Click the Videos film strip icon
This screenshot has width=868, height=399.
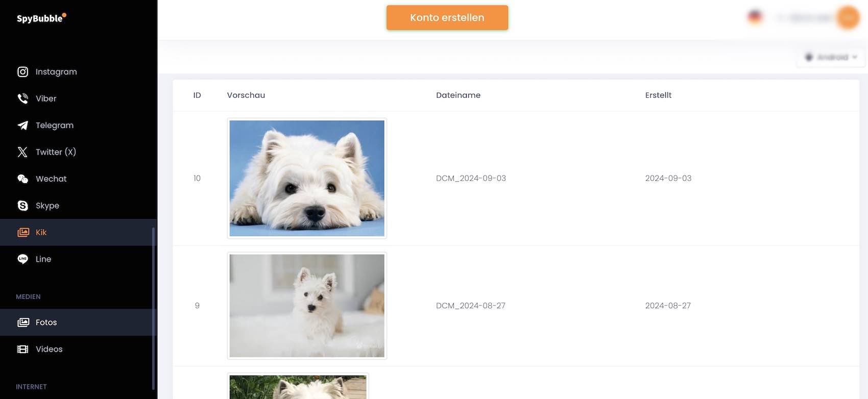tap(23, 350)
